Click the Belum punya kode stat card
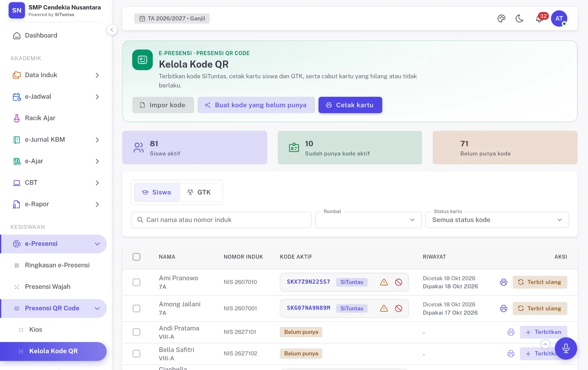 click(x=505, y=148)
